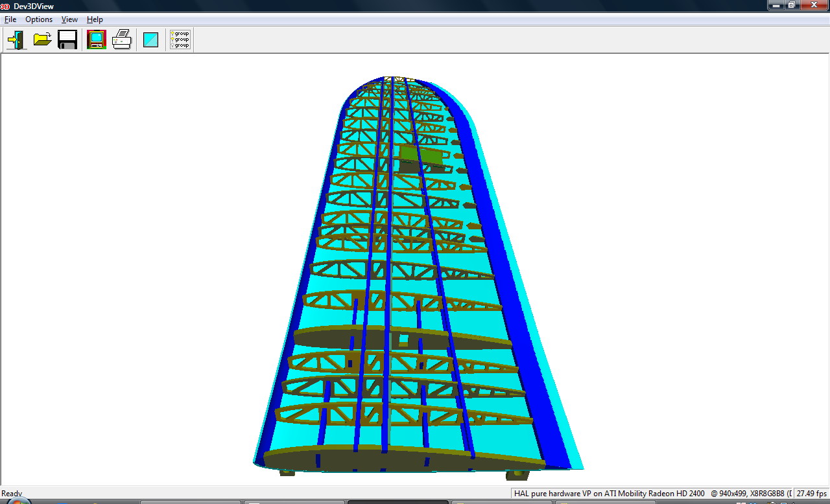Click the fps readout in the status bar
The image size is (830, 504).
click(811, 494)
